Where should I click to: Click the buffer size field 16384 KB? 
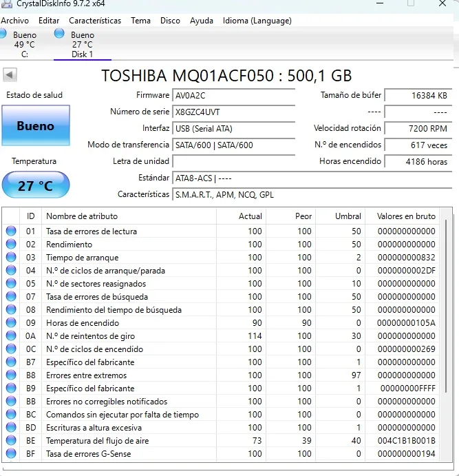[x=418, y=95]
